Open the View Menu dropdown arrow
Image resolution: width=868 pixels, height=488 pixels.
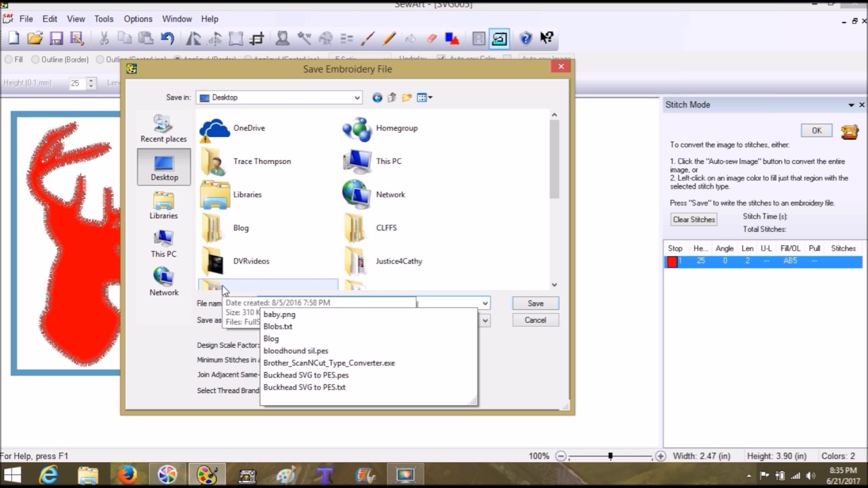tap(431, 98)
